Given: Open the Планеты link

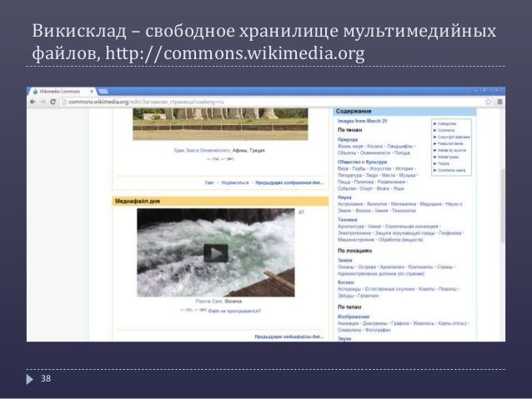Looking at the screenshot, I should click(448, 289).
